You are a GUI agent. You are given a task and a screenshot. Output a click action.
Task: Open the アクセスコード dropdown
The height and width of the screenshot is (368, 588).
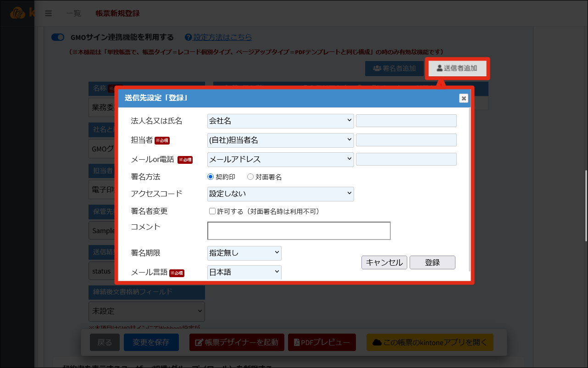280,194
